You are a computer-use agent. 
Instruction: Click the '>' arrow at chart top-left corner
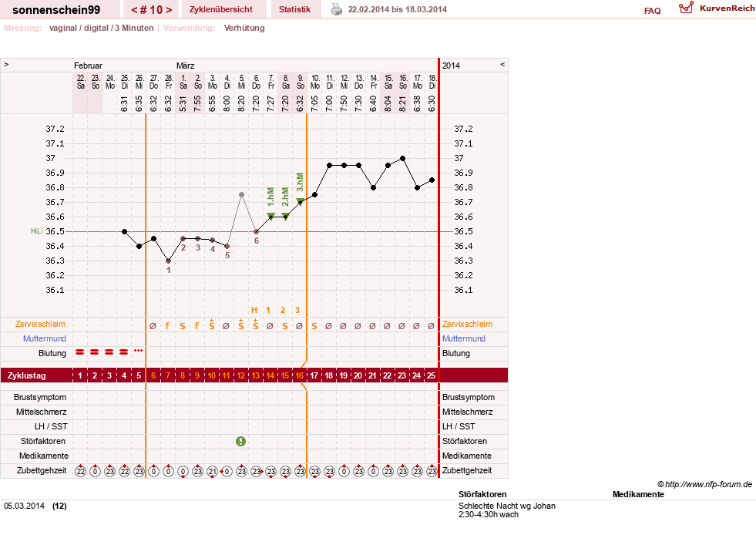tap(6, 64)
